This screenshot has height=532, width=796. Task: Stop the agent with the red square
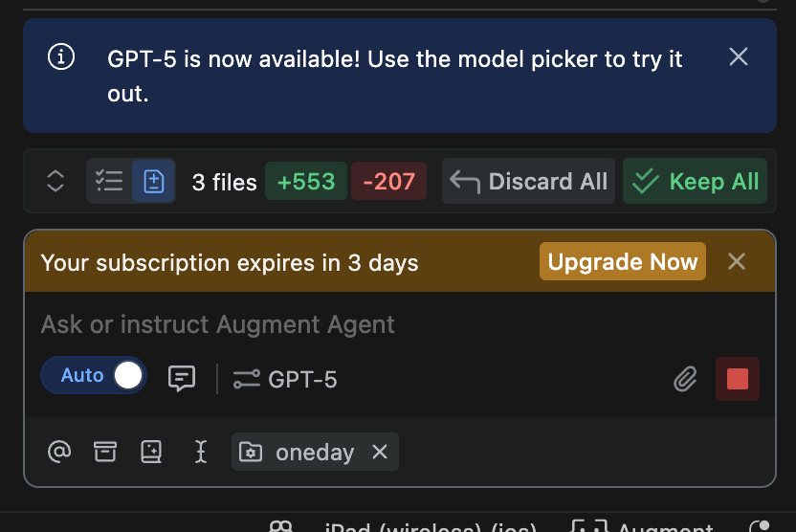click(738, 379)
